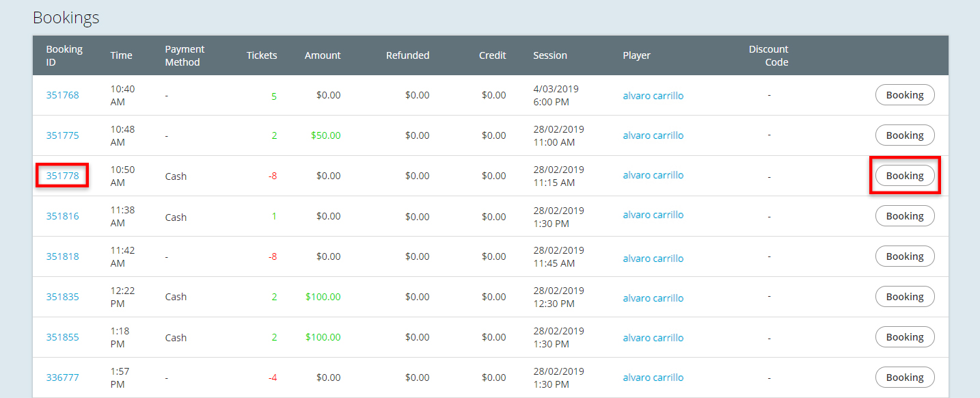Click Booking button in row 351835
This screenshot has height=398, width=980.
(x=905, y=297)
